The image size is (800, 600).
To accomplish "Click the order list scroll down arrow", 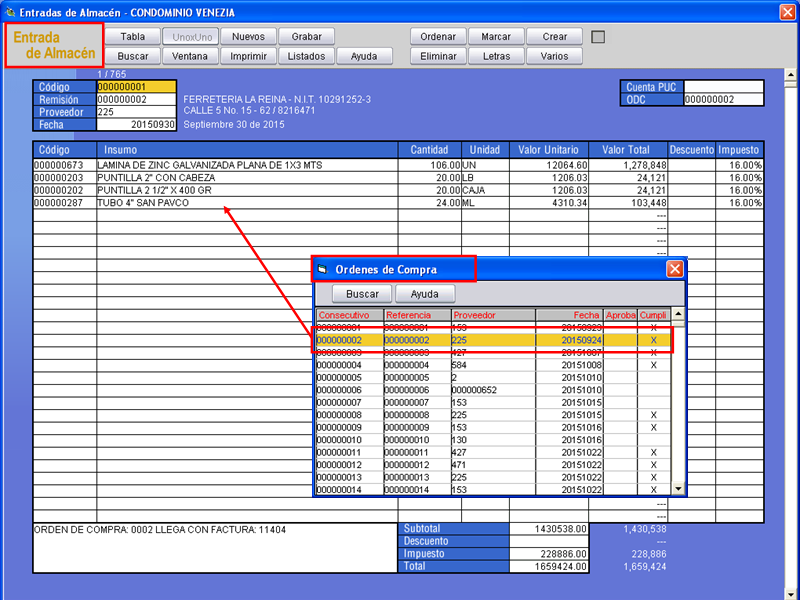I will [678, 488].
